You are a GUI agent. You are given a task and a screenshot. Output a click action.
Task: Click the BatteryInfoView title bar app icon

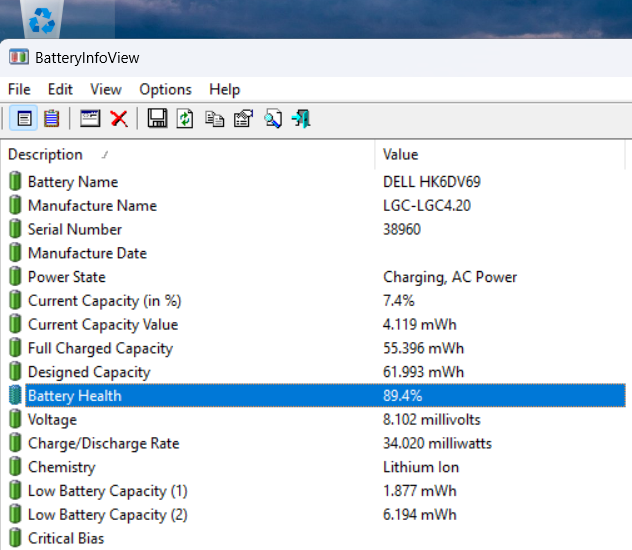(x=19, y=57)
